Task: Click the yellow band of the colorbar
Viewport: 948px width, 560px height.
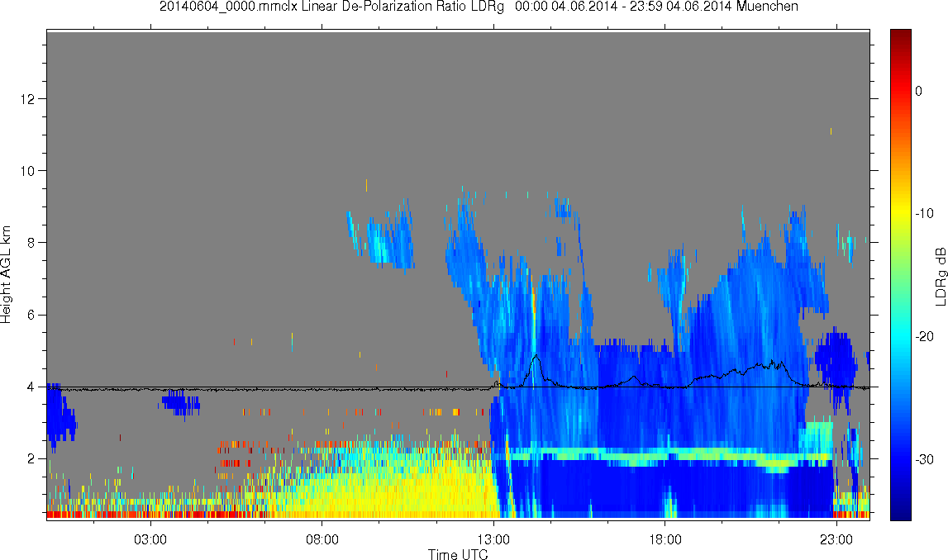Action: [x=901, y=211]
